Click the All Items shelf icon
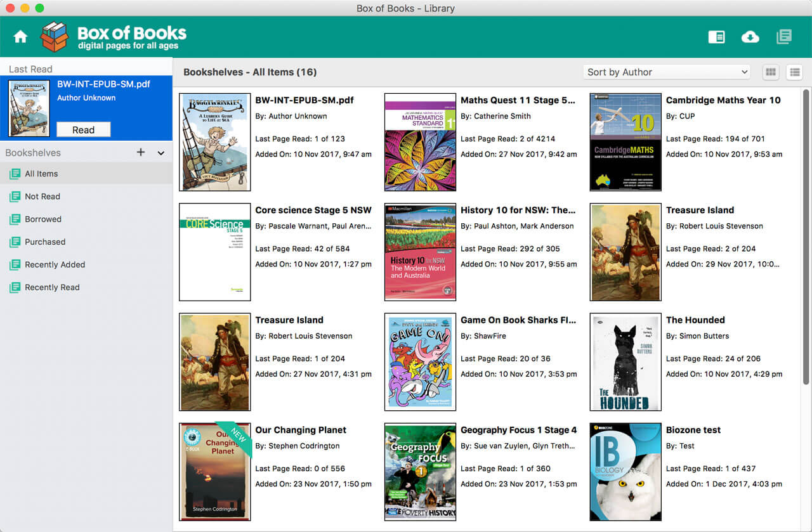 15,174
